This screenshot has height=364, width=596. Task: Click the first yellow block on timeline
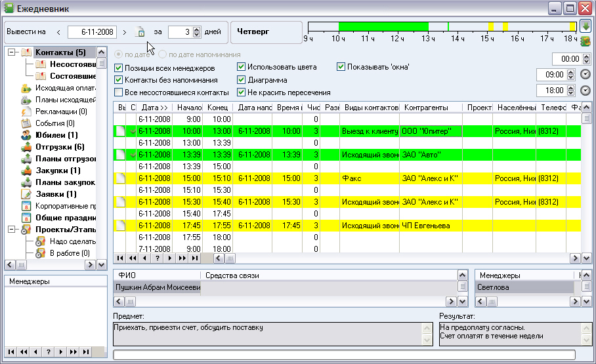(491, 26)
